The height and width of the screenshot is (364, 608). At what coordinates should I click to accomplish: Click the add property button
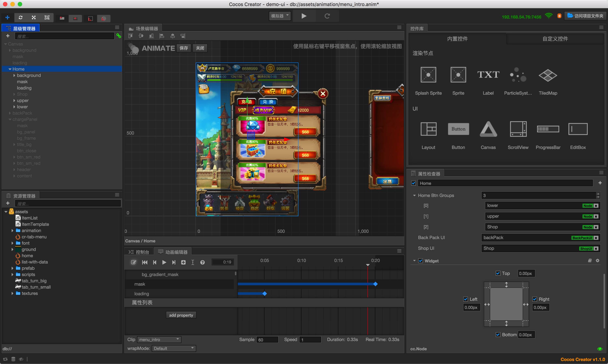pyautogui.click(x=181, y=315)
